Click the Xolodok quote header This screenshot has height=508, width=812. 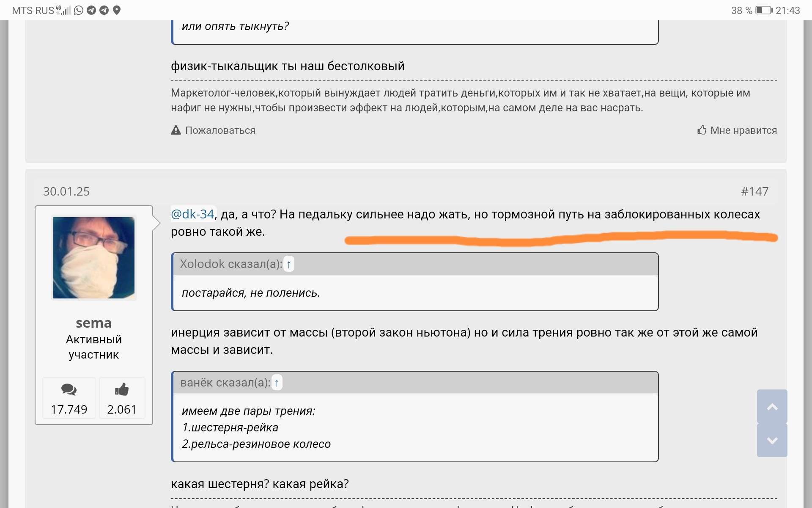point(231,264)
